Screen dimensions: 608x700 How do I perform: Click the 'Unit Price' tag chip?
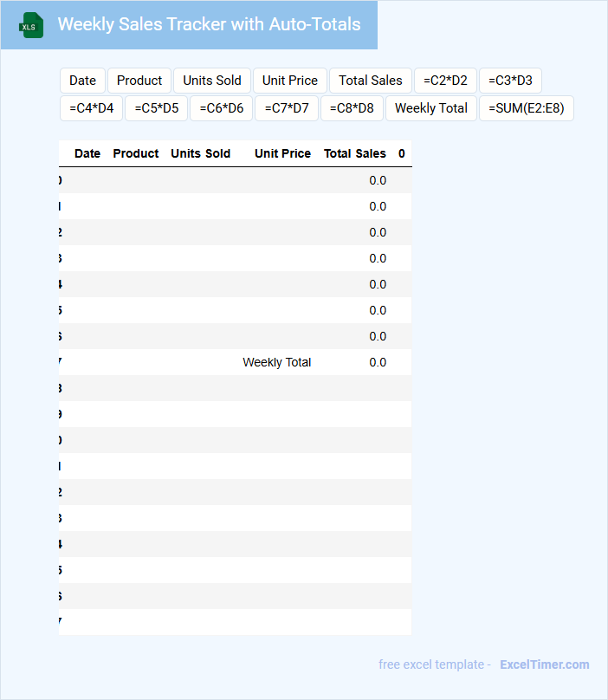pos(290,81)
